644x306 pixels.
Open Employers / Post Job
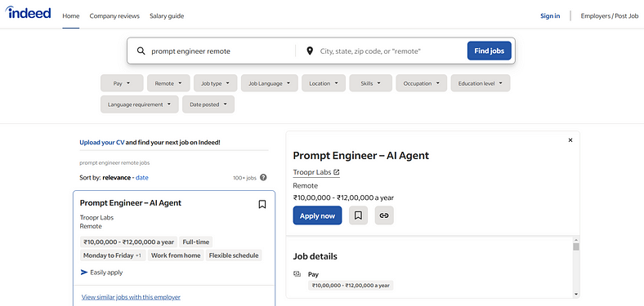coord(610,16)
